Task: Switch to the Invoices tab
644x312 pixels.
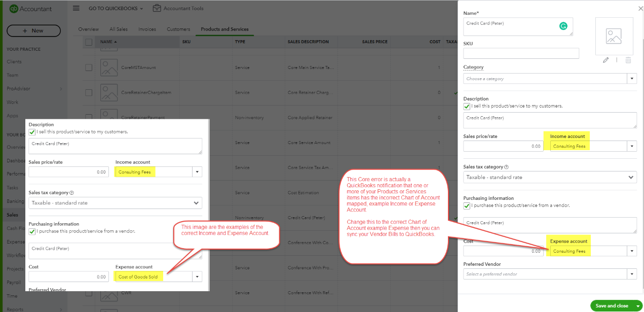Action: (x=147, y=29)
